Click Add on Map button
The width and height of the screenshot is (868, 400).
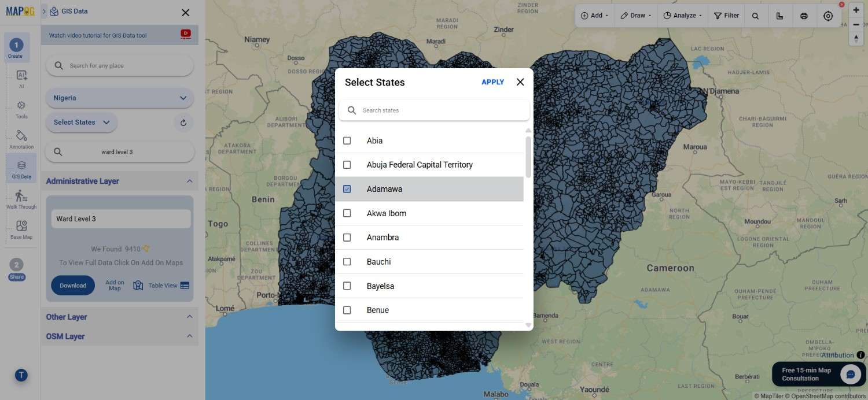point(115,286)
